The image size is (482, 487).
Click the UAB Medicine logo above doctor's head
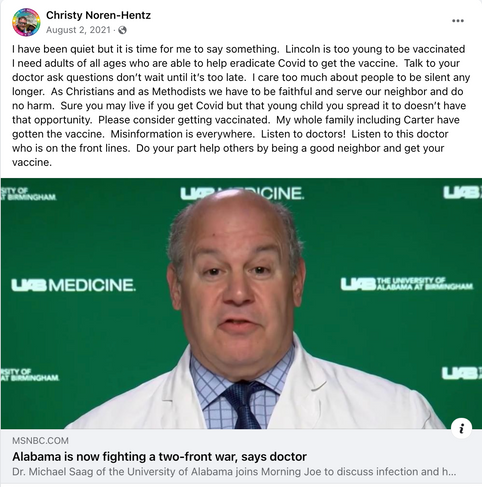pos(242,193)
